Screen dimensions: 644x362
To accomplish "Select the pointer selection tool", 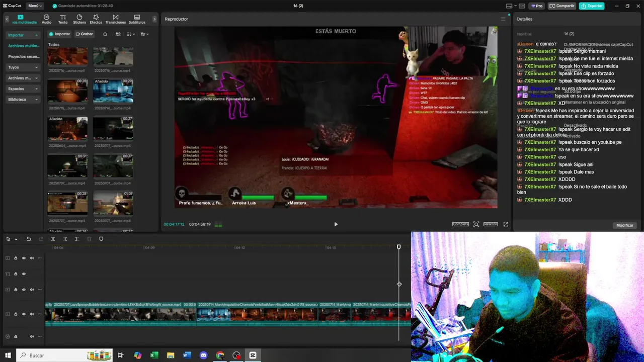I will (8, 239).
